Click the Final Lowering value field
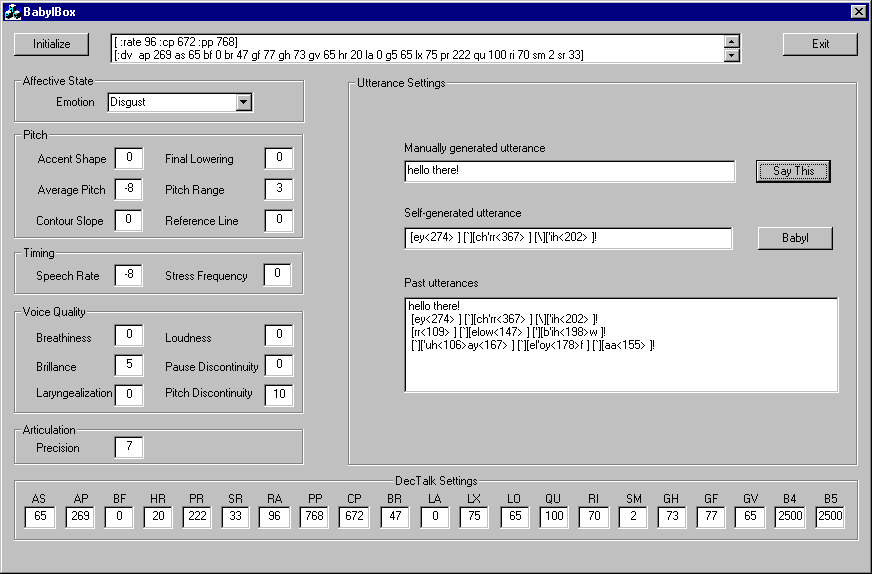The image size is (872, 574). pyautogui.click(x=279, y=159)
